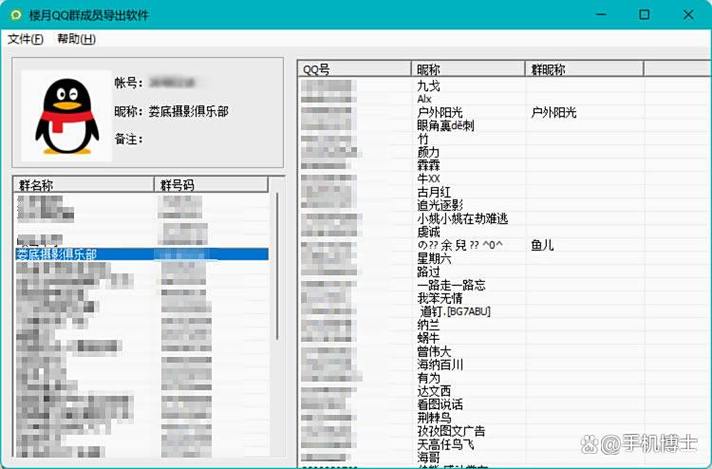Sort by the QQ号 column header
This screenshot has width=712, height=469.
click(x=355, y=69)
